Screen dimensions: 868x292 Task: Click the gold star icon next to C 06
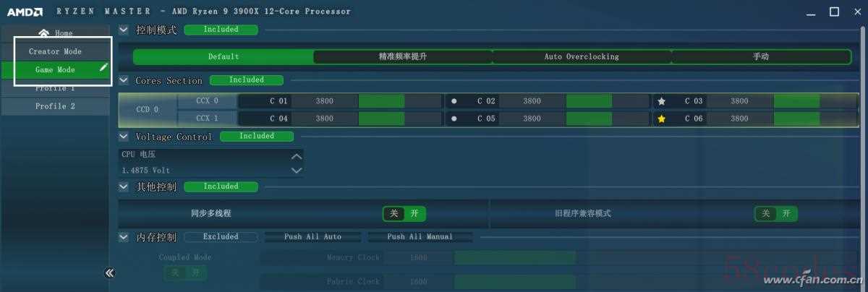tap(661, 119)
